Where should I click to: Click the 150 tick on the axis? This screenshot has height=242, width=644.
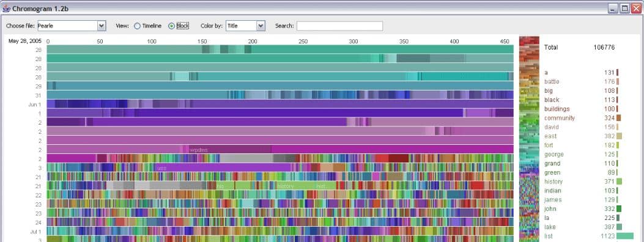click(202, 42)
